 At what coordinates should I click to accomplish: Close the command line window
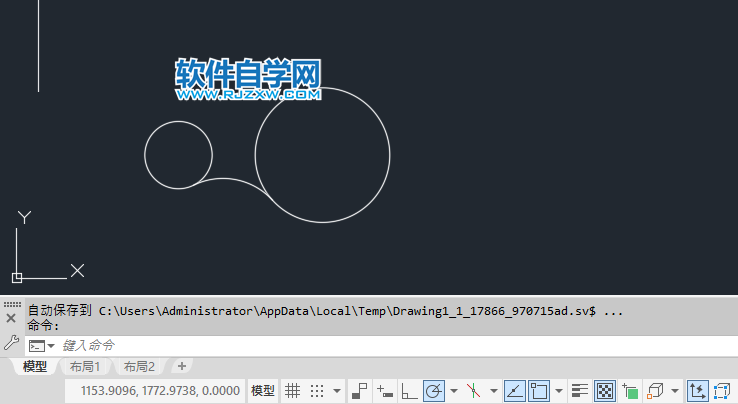11,318
